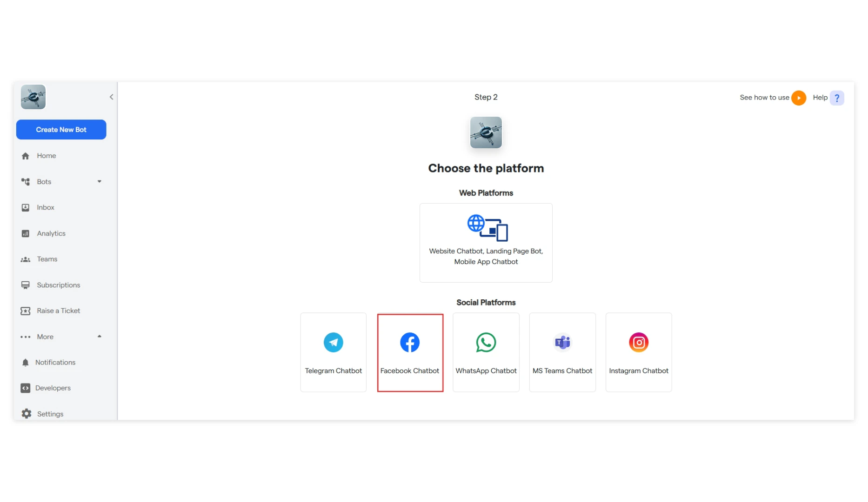Click the Facebook logo icon

coord(410,343)
